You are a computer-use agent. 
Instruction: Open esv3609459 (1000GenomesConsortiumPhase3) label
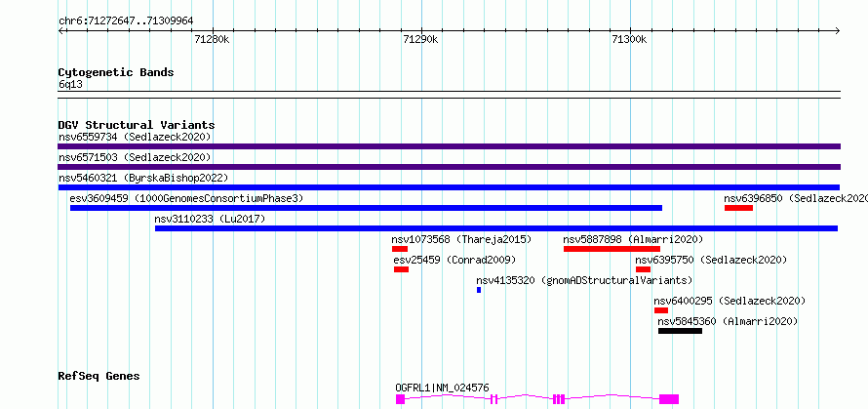click(186, 198)
